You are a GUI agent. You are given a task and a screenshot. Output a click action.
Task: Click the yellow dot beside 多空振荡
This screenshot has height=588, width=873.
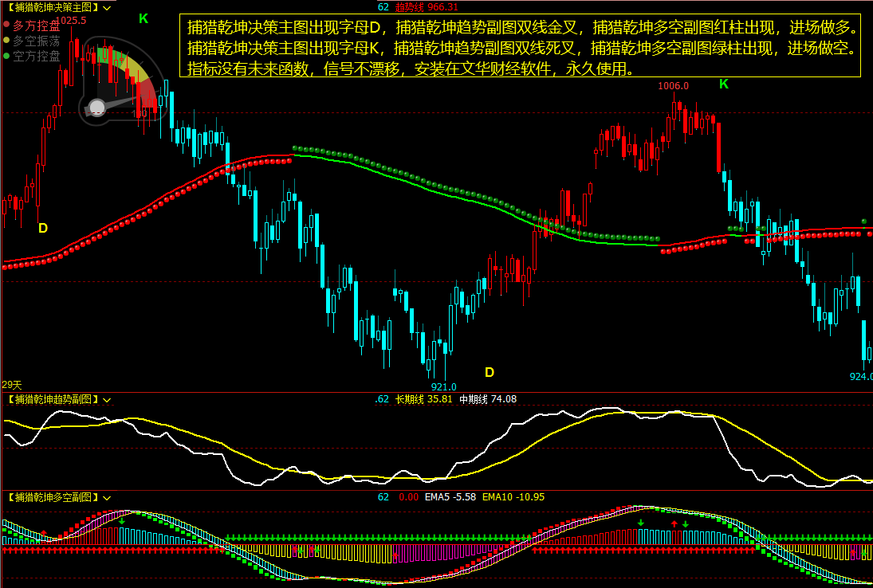point(6,40)
